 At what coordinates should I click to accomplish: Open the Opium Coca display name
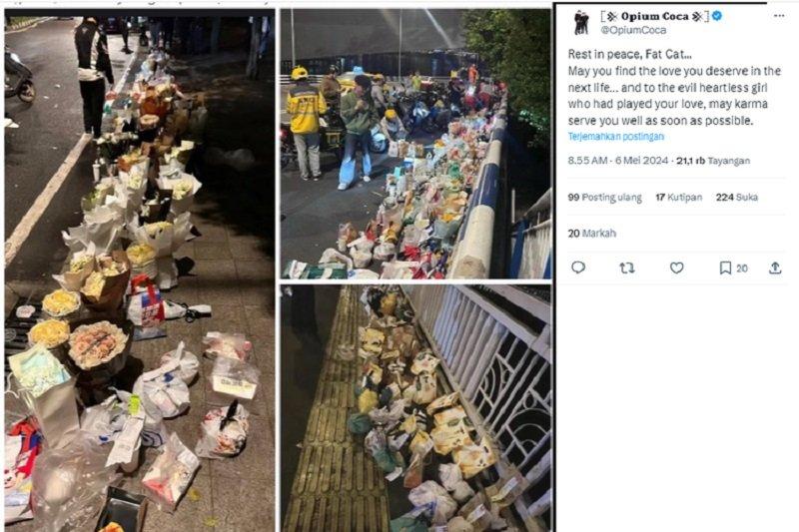click(655, 16)
